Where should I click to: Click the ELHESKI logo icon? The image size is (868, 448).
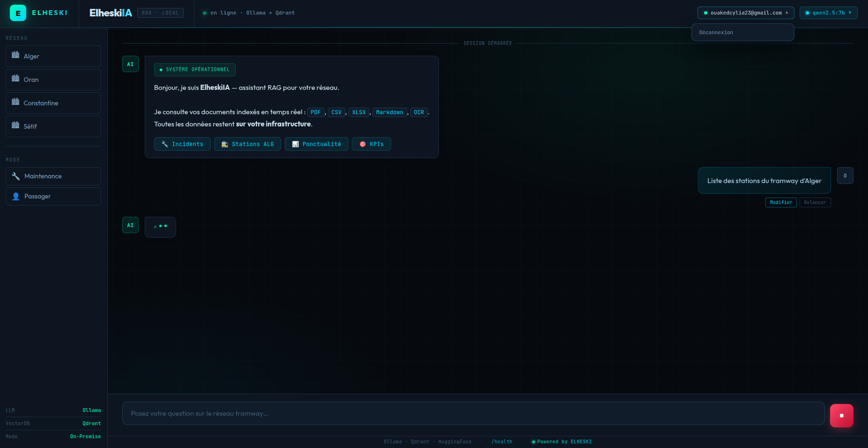18,13
